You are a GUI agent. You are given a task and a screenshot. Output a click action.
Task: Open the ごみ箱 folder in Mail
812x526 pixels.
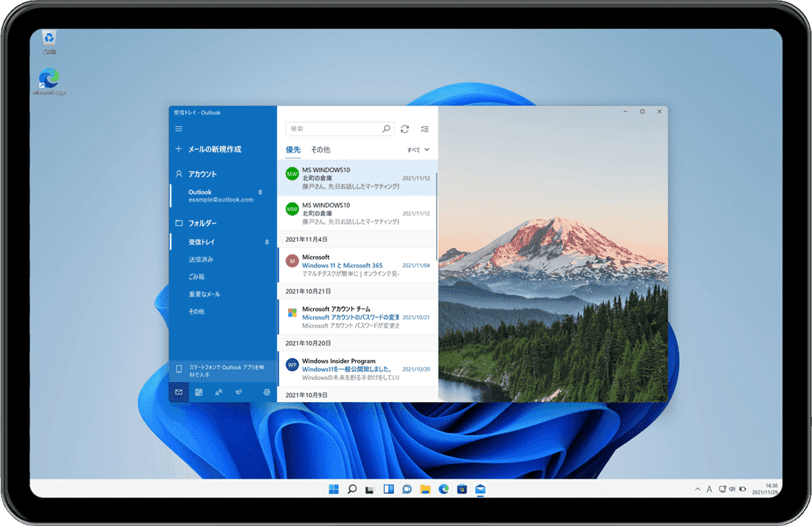196,277
